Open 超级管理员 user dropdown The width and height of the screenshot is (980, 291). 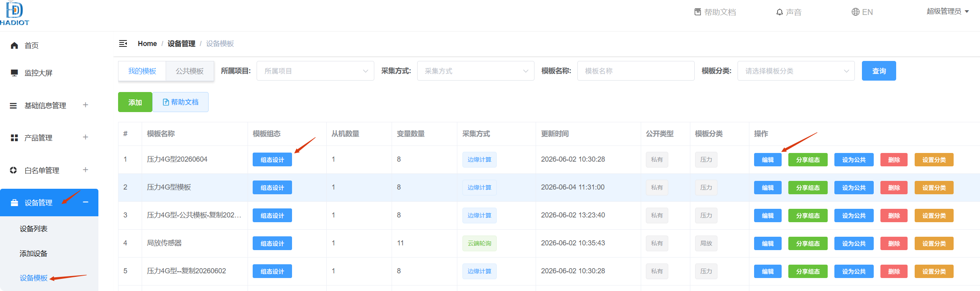[948, 11]
